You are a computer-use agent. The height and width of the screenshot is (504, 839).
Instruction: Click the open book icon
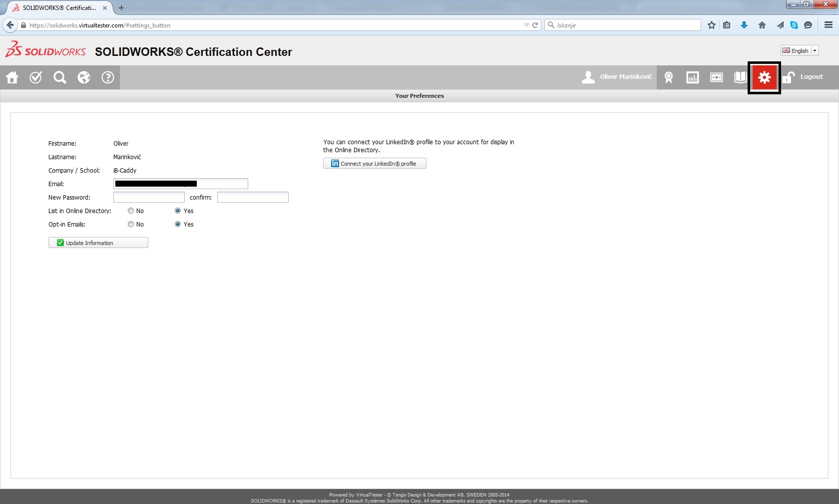pos(740,77)
